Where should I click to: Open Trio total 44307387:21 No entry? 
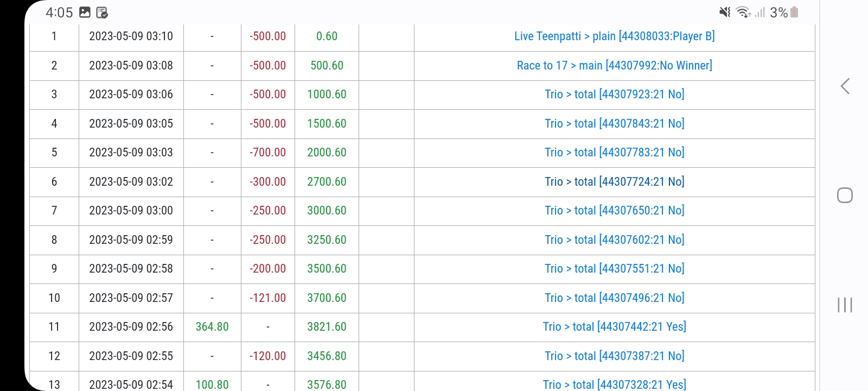[614, 356]
